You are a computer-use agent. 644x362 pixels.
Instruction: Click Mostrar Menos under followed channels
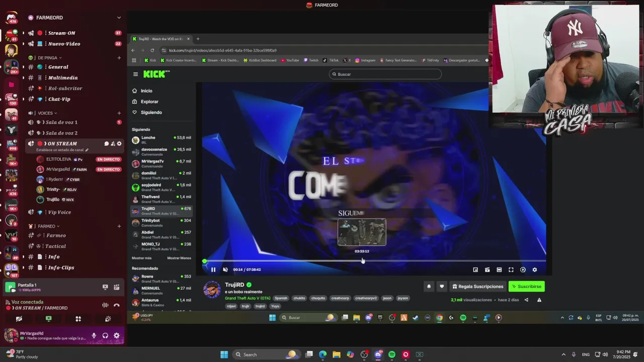click(179, 258)
